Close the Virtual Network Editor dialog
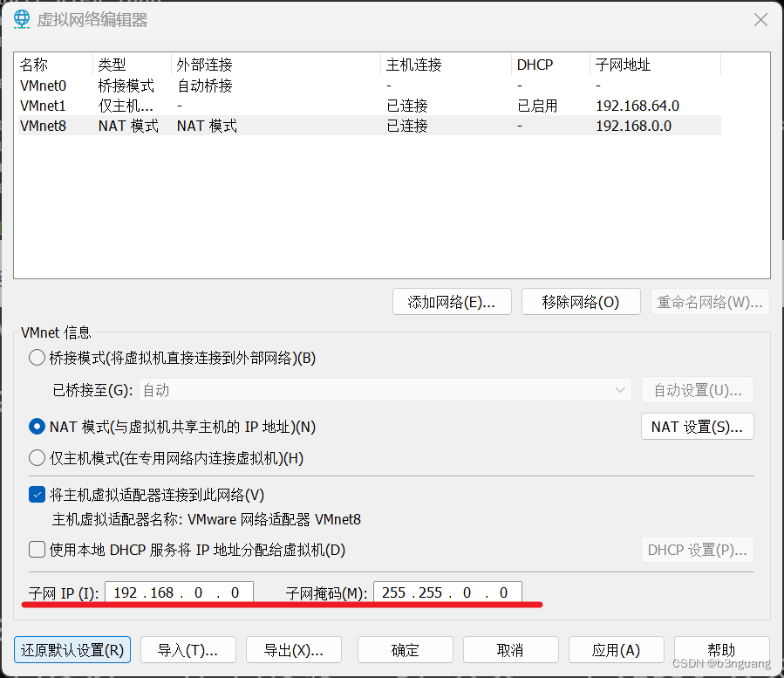 click(760, 20)
